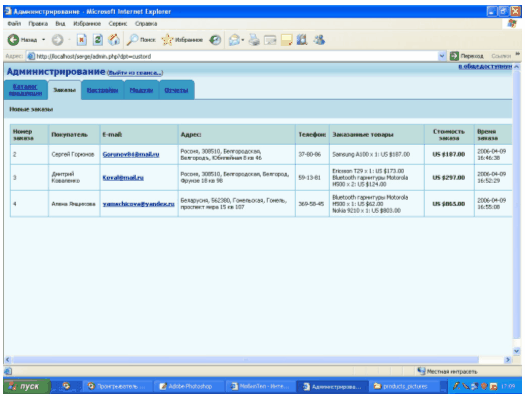This screenshot has height=396, width=525.
Task: Open Back button history dropdown arrow
Action: tap(44, 40)
